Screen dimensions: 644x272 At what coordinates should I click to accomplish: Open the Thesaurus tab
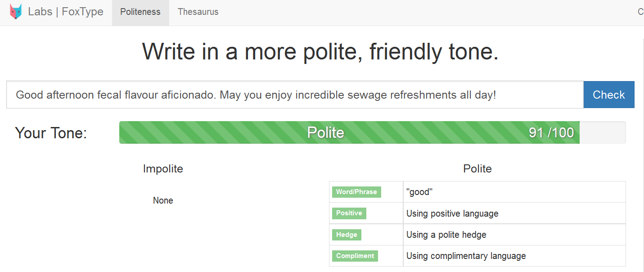(198, 12)
